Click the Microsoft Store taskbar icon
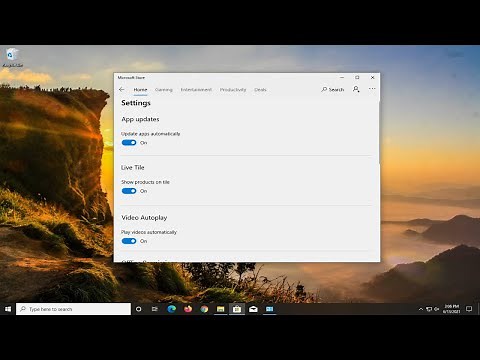Viewport: 480px width, 360px height. pos(237,309)
